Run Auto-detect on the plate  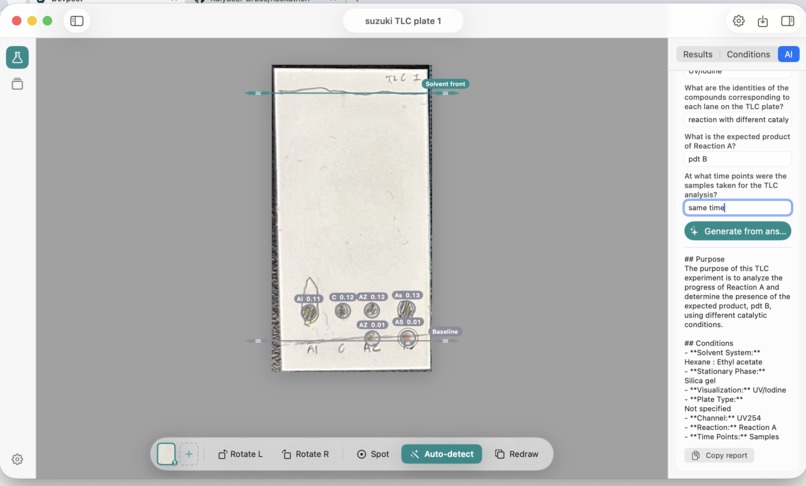pos(442,454)
